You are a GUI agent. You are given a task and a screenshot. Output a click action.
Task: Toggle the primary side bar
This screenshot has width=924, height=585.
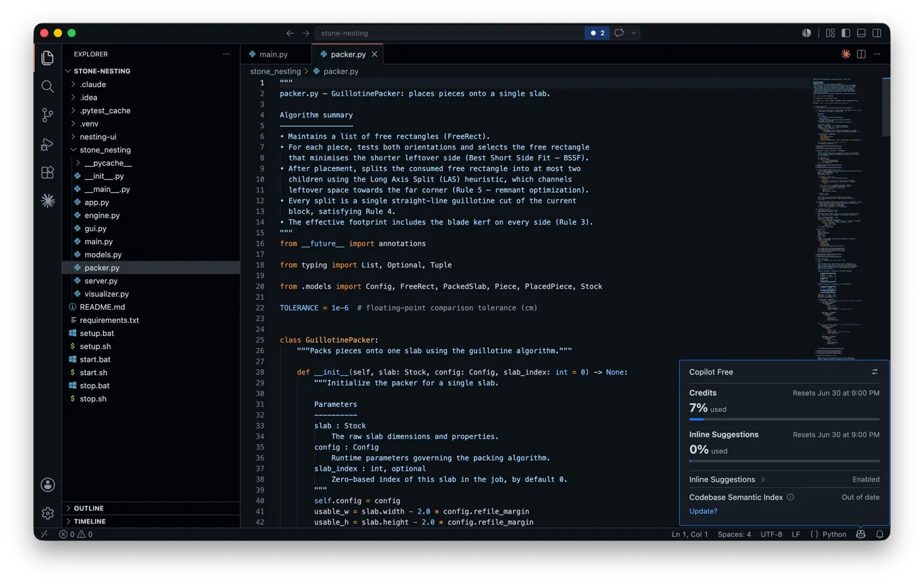click(845, 33)
